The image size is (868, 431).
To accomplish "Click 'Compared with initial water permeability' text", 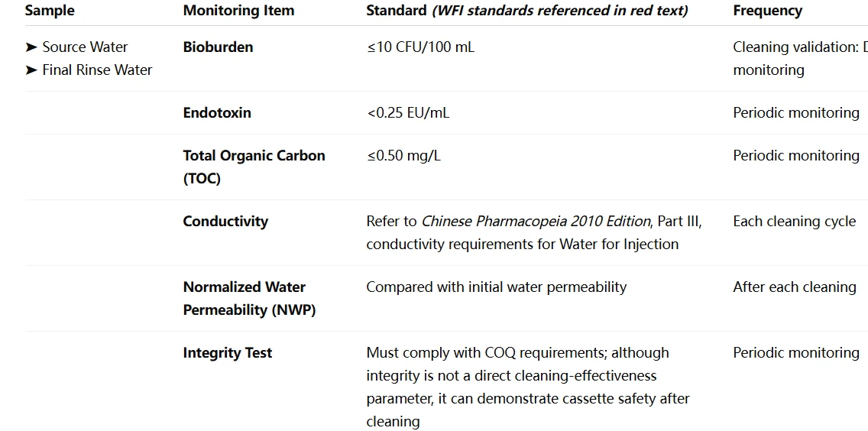I will pos(497,287).
